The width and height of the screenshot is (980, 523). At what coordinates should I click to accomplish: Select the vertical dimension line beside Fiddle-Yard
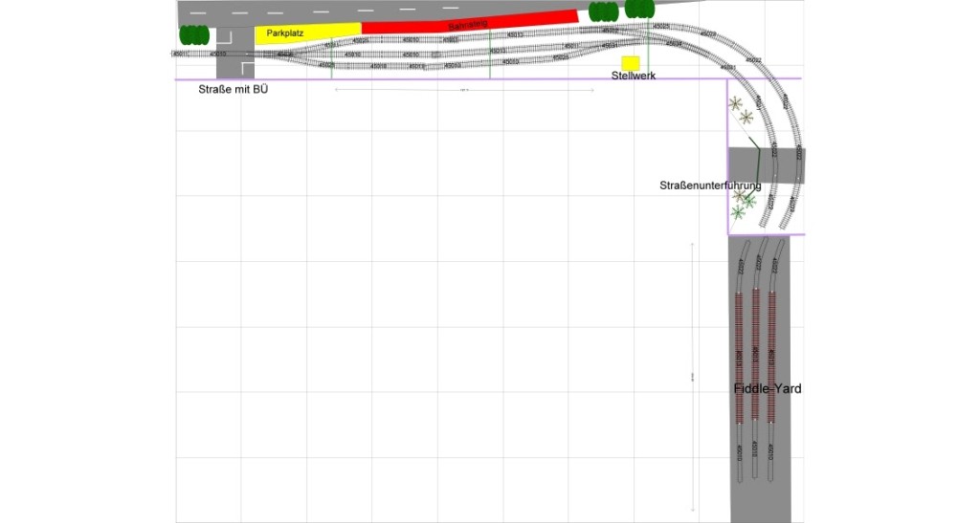pyautogui.click(x=692, y=378)
